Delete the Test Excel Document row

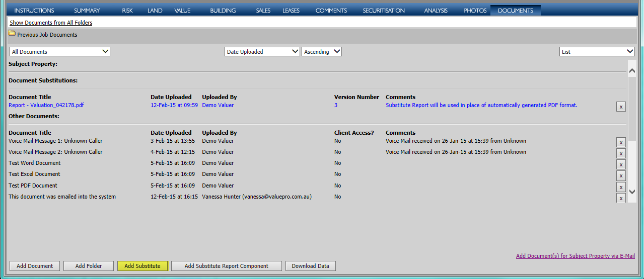click(621, 175)
